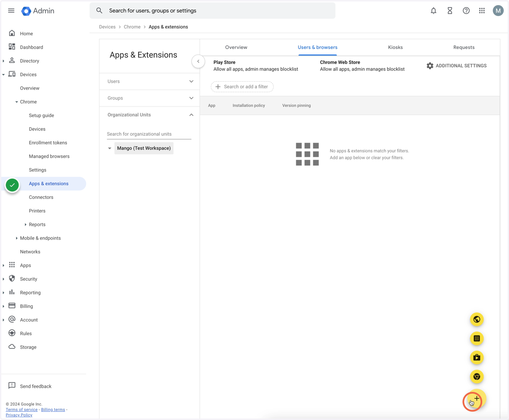Screen dimensions: 509x420
Task: Click the Reporting bar chart icon
Action: click(x=12, y=292)
